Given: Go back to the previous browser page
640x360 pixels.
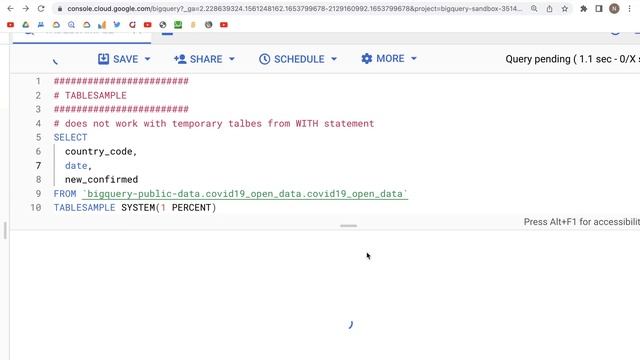Looking at the screenshot, I should pyautogui.click(x=11, y=9).
